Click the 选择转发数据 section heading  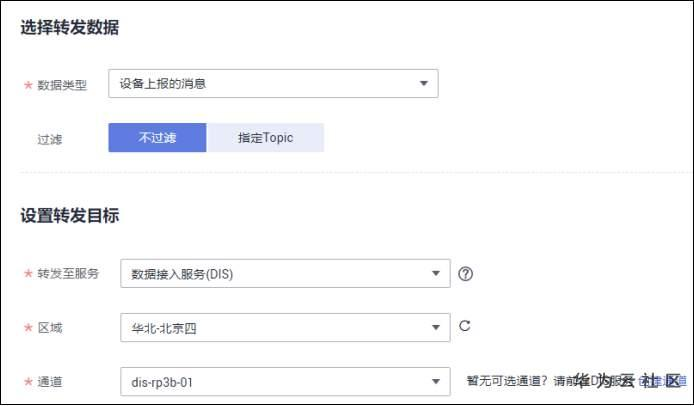[x=70, y=28]
